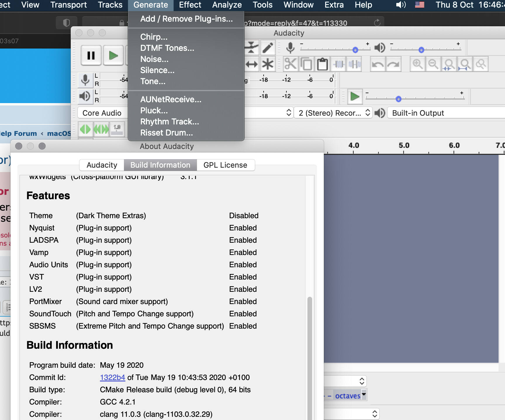Click the vertical scrollbar in About dialog
Screen dimensions: 505x420
310,358
